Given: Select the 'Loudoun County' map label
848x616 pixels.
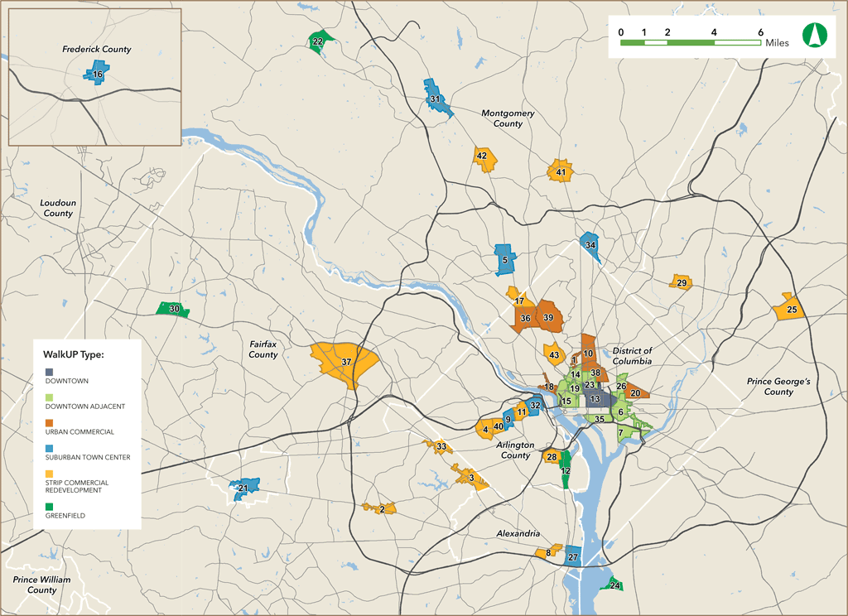Looking at the screenshot, I should tap(58, 208).
